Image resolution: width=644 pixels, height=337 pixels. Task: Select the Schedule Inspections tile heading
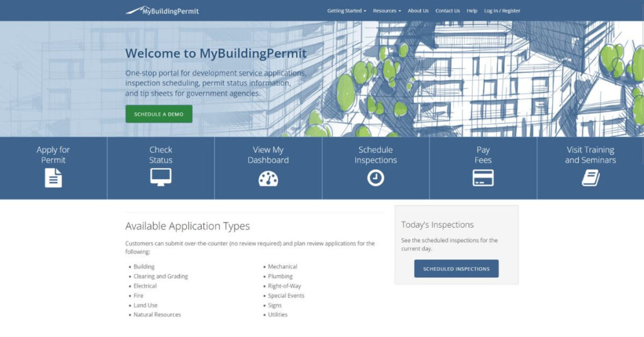pos(375,155)
